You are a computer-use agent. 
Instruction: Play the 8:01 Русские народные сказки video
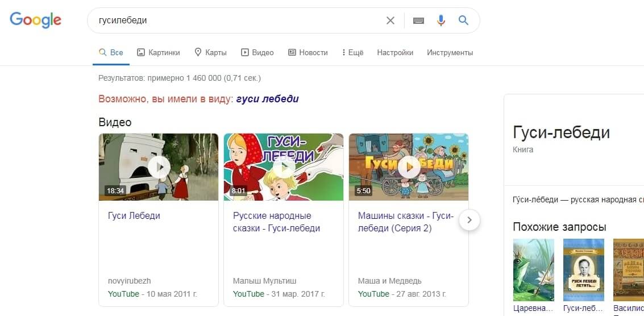point(284,167)
